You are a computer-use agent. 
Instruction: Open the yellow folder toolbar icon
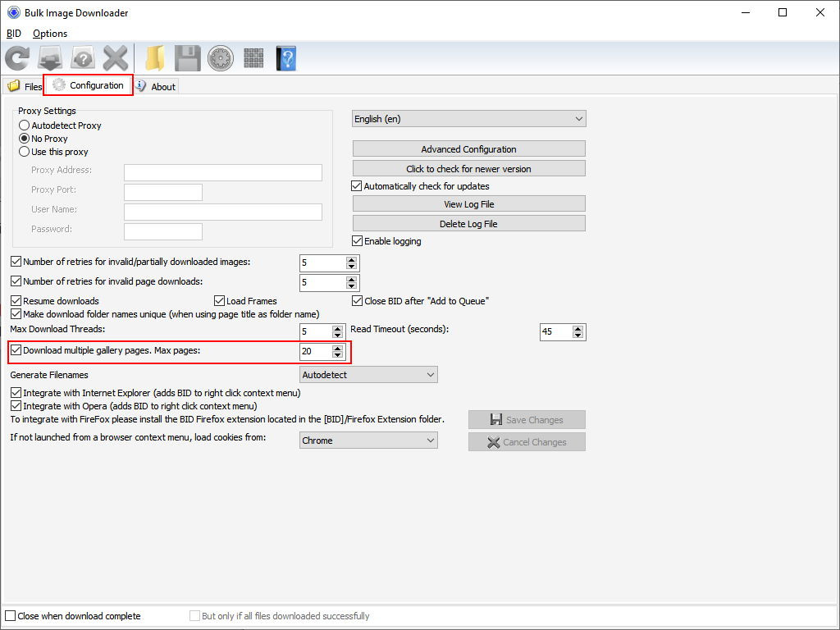click(x=155, y=58)
